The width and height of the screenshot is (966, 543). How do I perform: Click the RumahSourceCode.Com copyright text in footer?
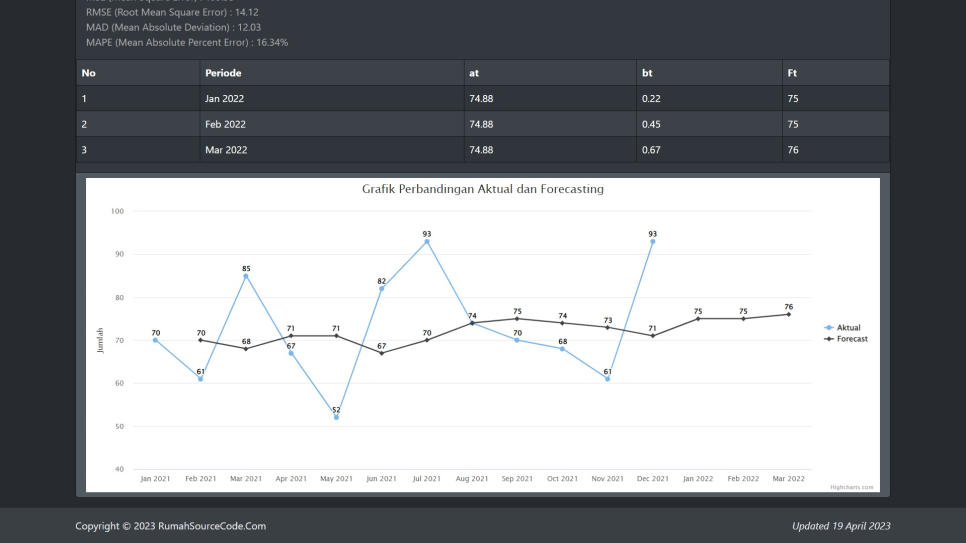pos(170,526)
